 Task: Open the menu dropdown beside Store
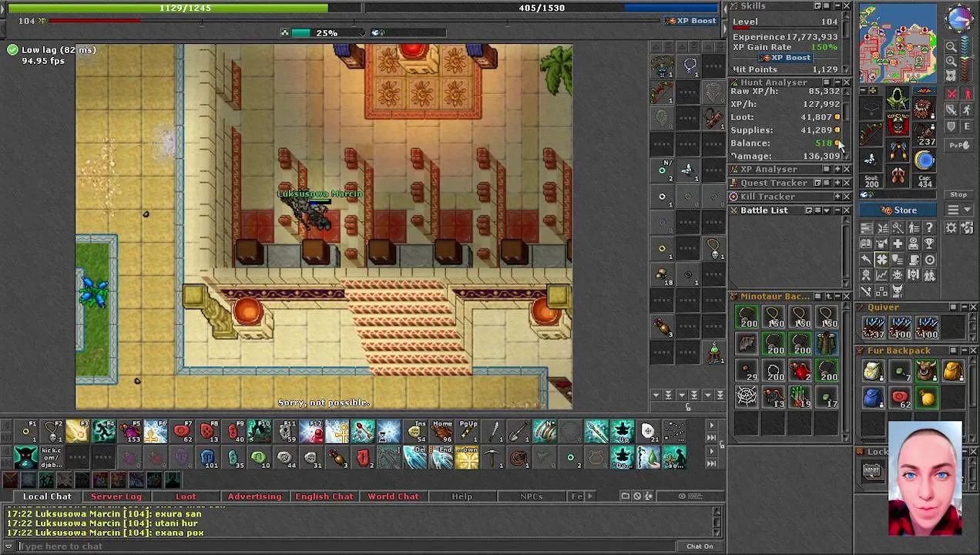(x=958, y=210)
